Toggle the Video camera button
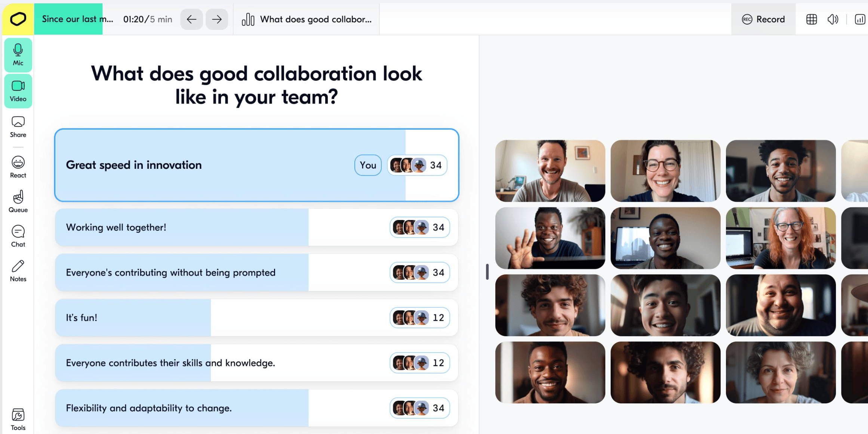This screenshot has height=434, width=868. coord(18,91)
